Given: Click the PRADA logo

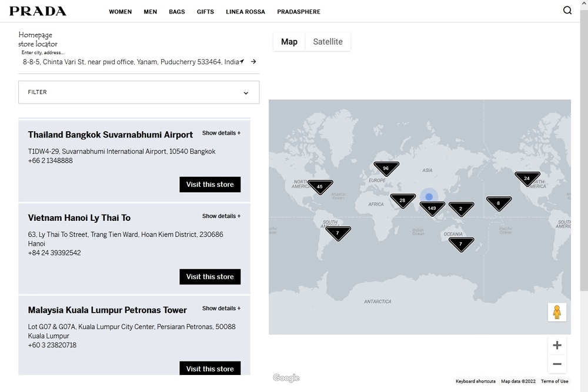Looking at the screenshot, I should pyautogui.click(x=37, y=10).
